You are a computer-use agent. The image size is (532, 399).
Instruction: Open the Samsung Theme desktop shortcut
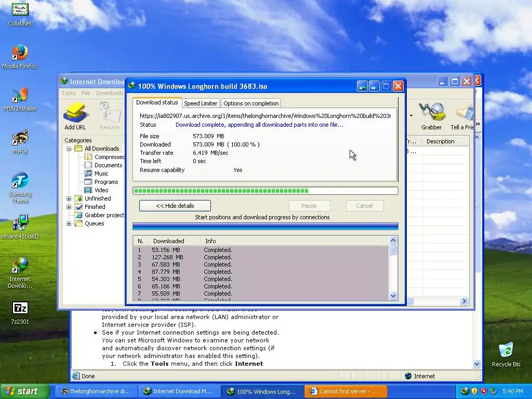coord(20,188)
